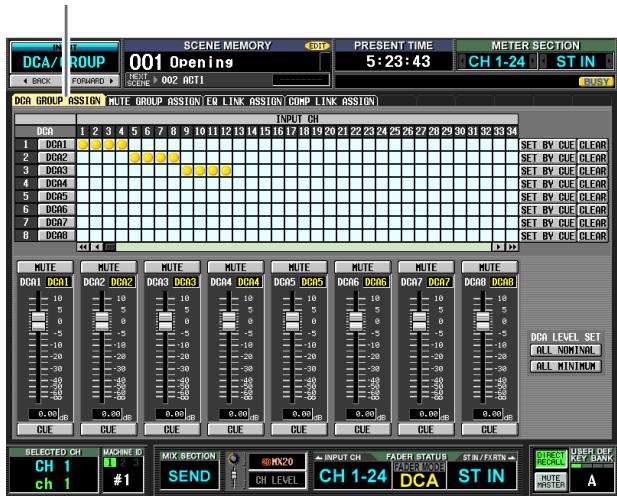617x496 pixels.
Task: Click the DCA fader mode display
Action: coord(419,480)
